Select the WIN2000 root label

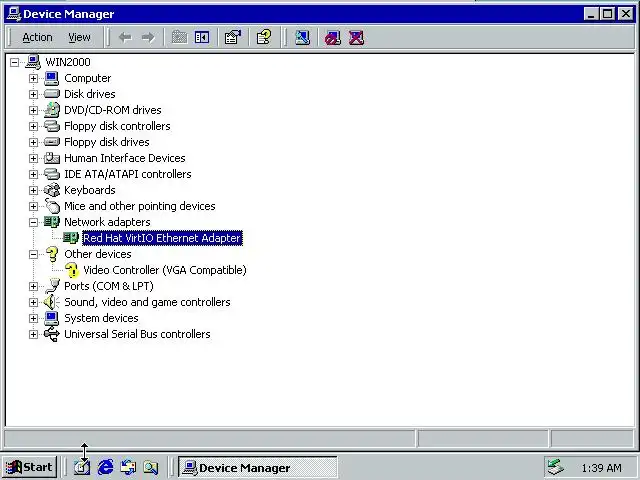click(68, 62)
